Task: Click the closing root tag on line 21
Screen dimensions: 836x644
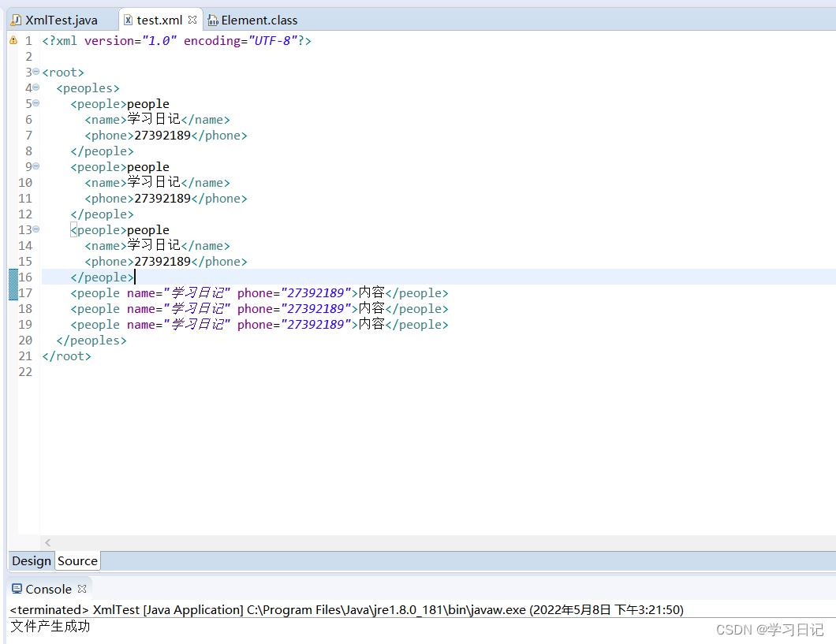Action: tap(67, 356)
